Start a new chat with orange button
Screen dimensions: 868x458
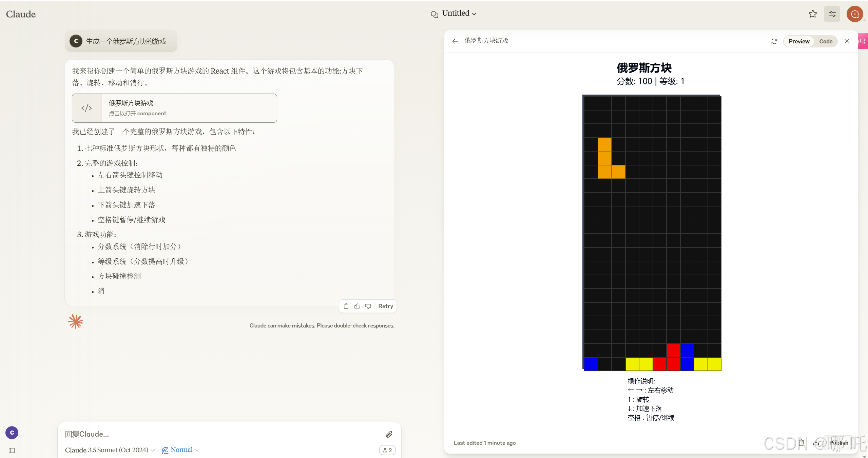pyautogui.click(x=855, y=14)
